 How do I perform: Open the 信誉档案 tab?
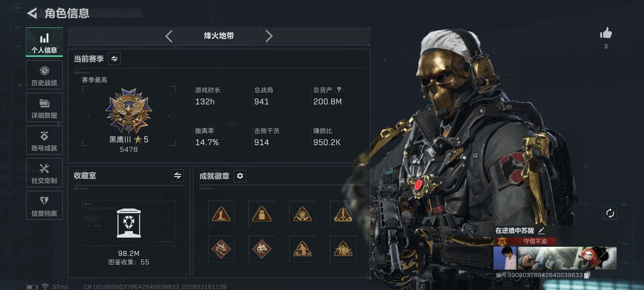point(44,205)
